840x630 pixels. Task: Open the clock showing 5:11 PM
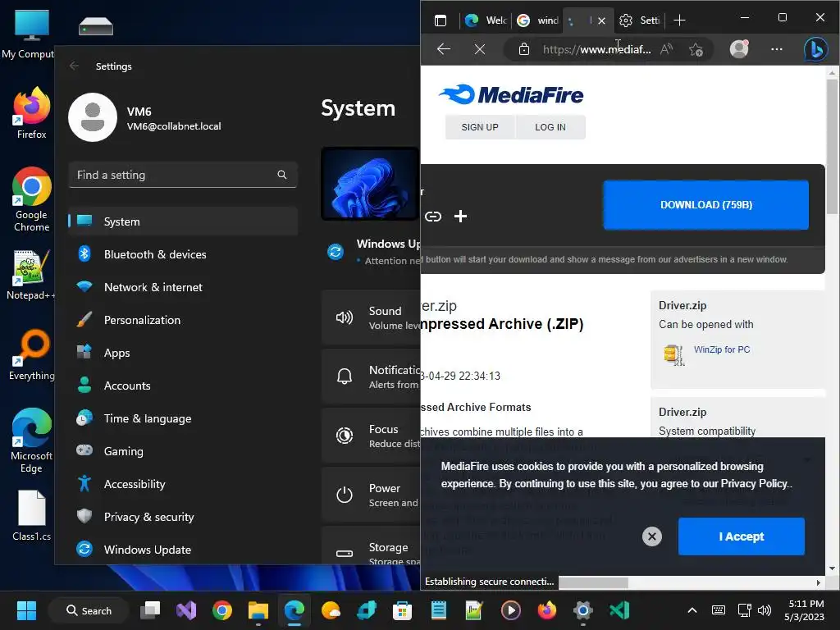(x=805, y=610)
